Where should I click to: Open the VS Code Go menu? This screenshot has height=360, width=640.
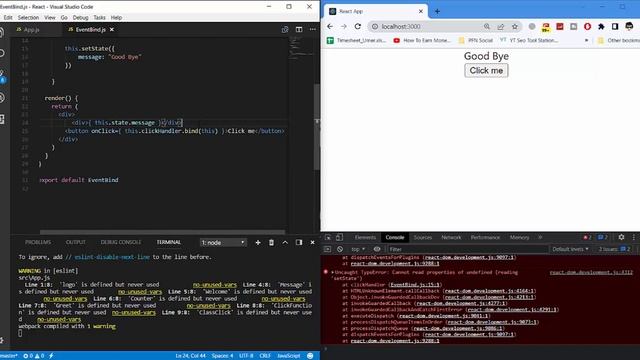(64, 18)
